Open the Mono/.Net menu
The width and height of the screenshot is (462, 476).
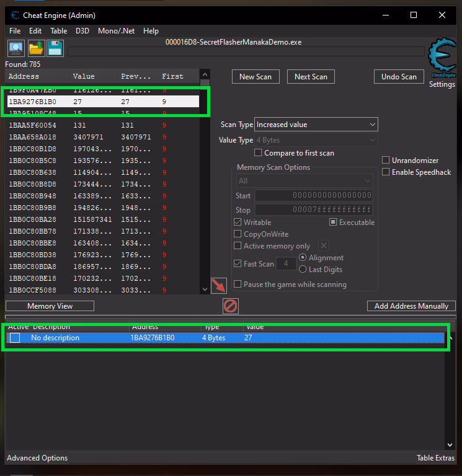click(116, 31)
